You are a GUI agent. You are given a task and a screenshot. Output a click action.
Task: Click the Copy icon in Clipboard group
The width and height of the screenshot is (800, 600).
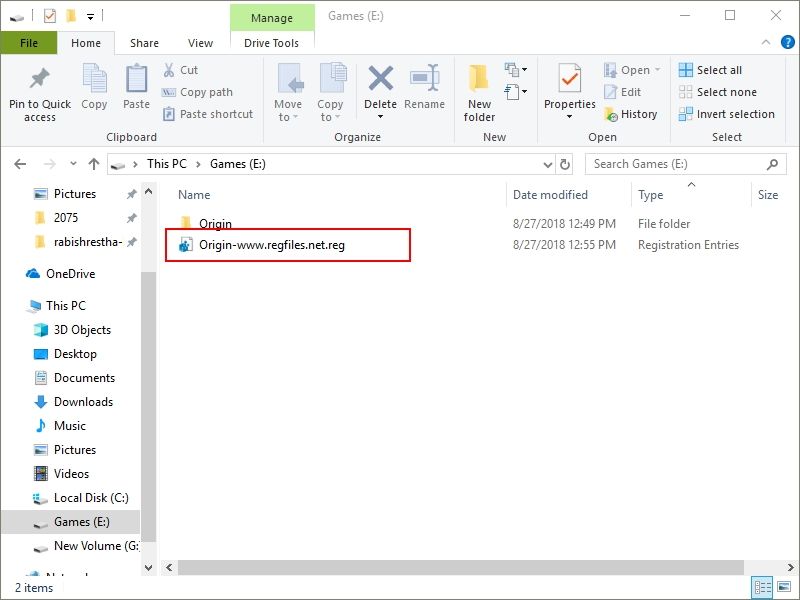click(94, 80)
